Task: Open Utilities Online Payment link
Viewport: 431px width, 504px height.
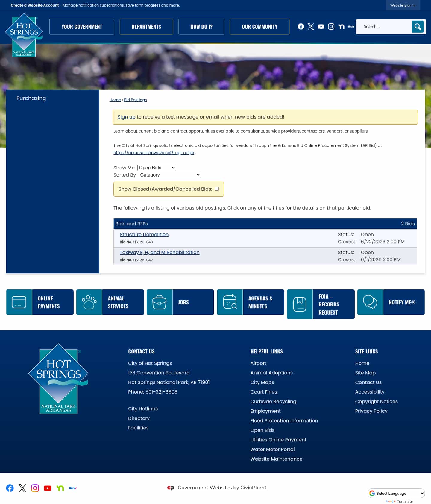Action: [x=278, y=440]
